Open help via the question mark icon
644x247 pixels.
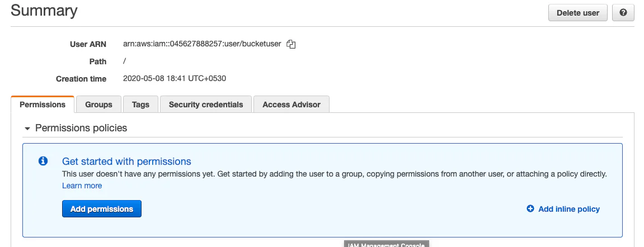623,13
